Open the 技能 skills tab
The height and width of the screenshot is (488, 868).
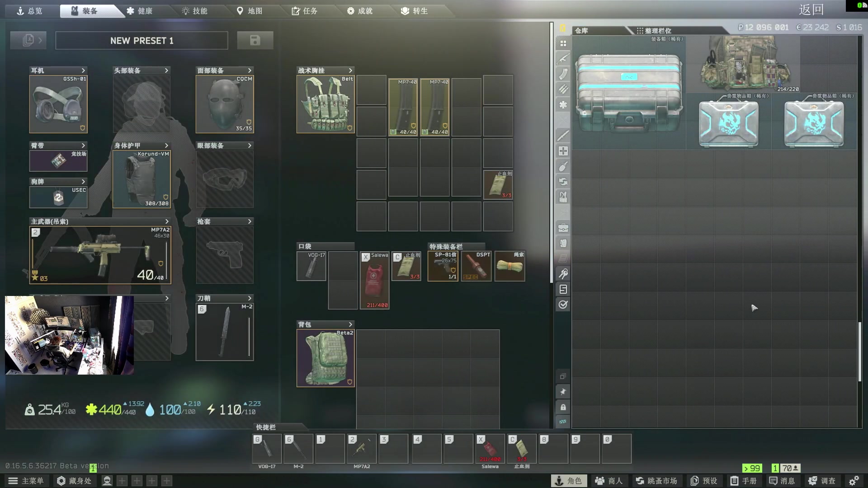pos(194,11)
